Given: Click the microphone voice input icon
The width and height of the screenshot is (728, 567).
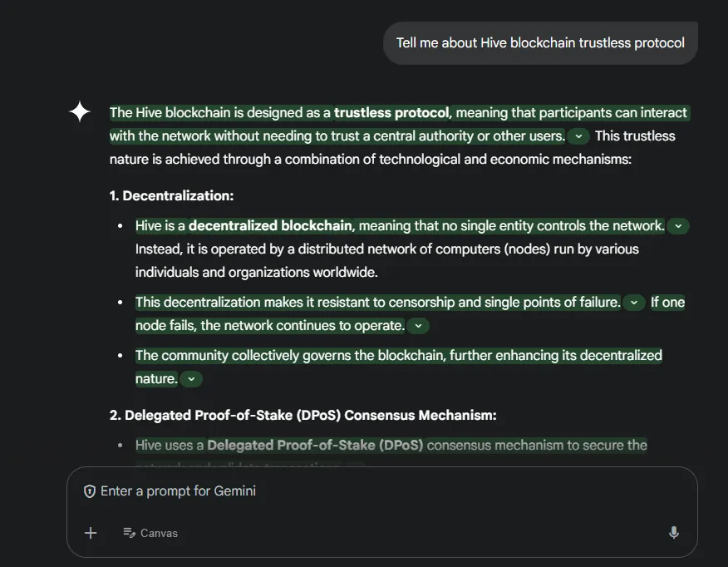Looking at the screenshot, I should click(x=674, y=533).
